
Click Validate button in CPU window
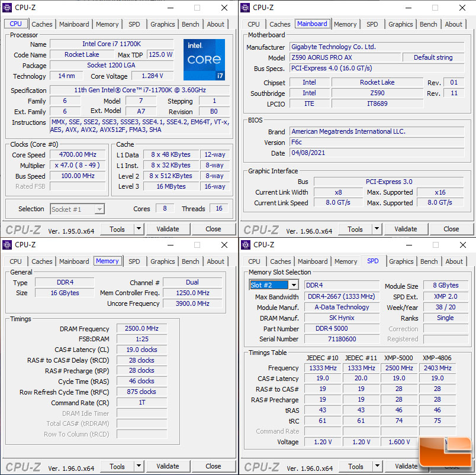tap(168, 229)
